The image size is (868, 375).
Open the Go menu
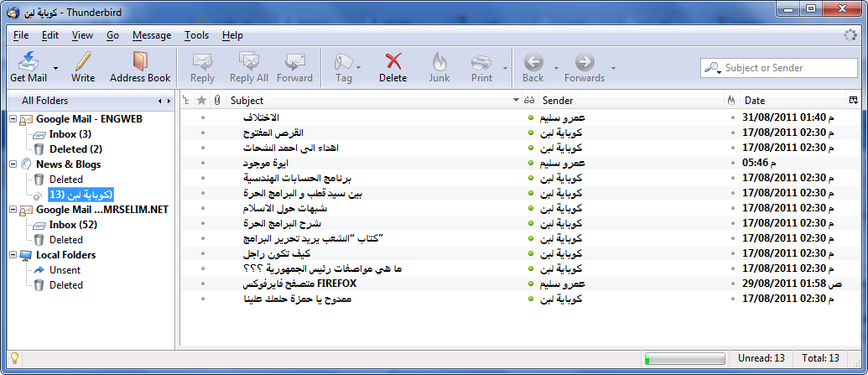[113, 35]
